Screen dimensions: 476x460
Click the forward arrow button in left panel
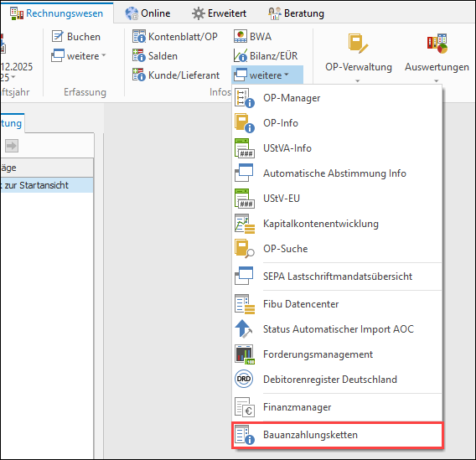coord(12,146)
